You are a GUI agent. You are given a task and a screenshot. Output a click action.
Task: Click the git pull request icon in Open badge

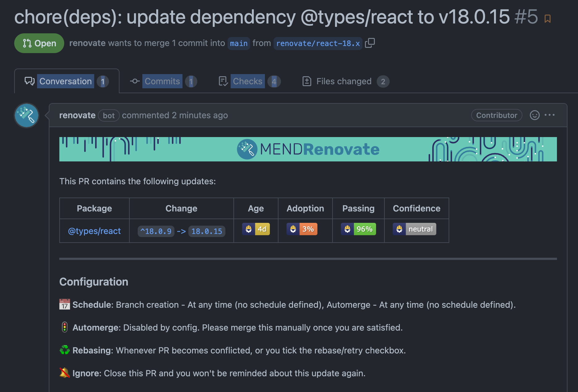click(27, 43)
